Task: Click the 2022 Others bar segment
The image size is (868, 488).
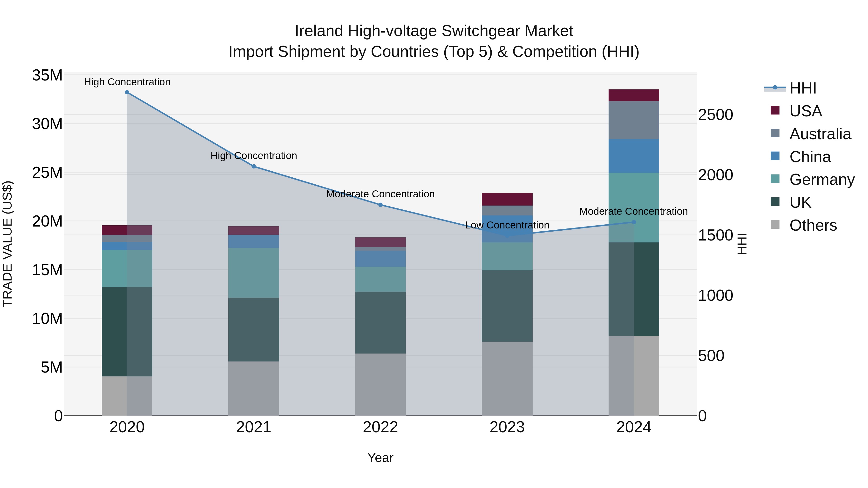Action: [380, 385]
